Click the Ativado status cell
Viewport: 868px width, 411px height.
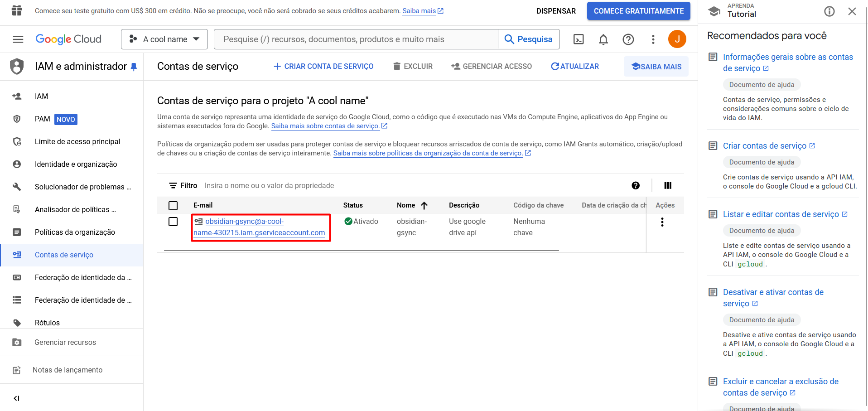pyautogui.click(x=362, y=222)
